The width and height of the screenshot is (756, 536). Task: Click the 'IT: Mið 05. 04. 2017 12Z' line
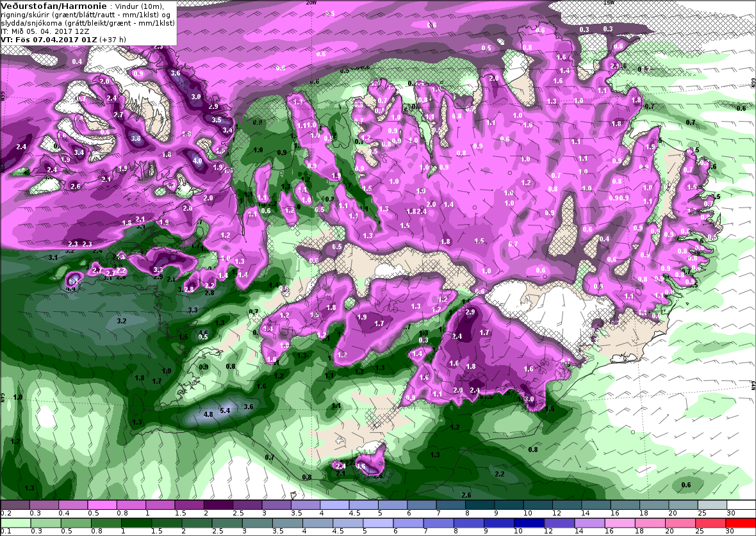click(45, 31)
